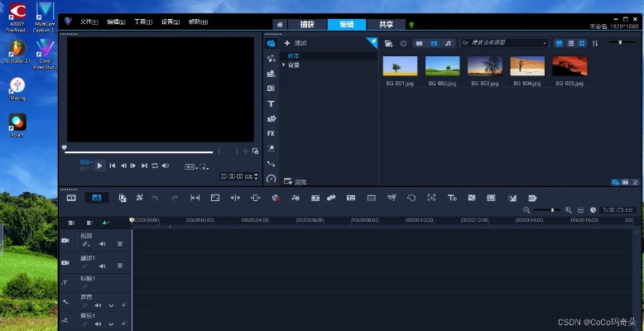Screen dimensions: 644x331
Task: Click the Play button in preview
Action: (99, 165)
